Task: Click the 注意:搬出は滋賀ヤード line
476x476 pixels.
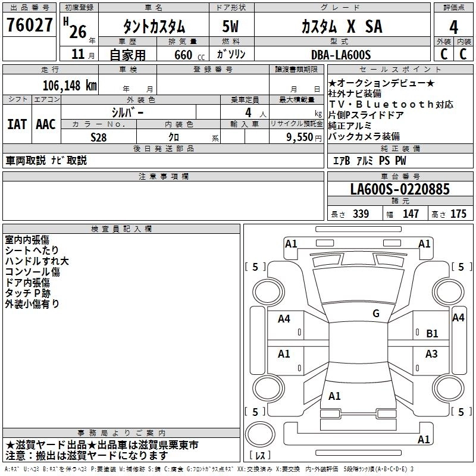Action: pos(86,456)
